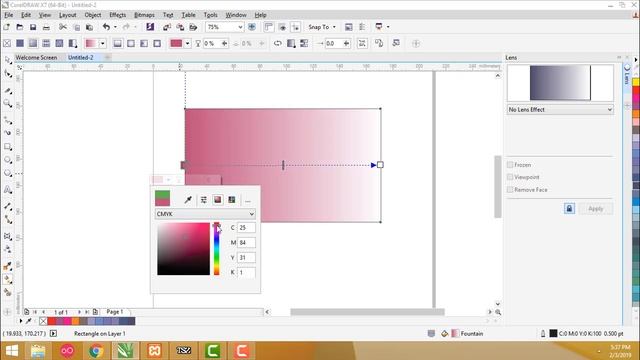Select the Freehand drawing tool
640x360 pixels.
coord(8,120)
